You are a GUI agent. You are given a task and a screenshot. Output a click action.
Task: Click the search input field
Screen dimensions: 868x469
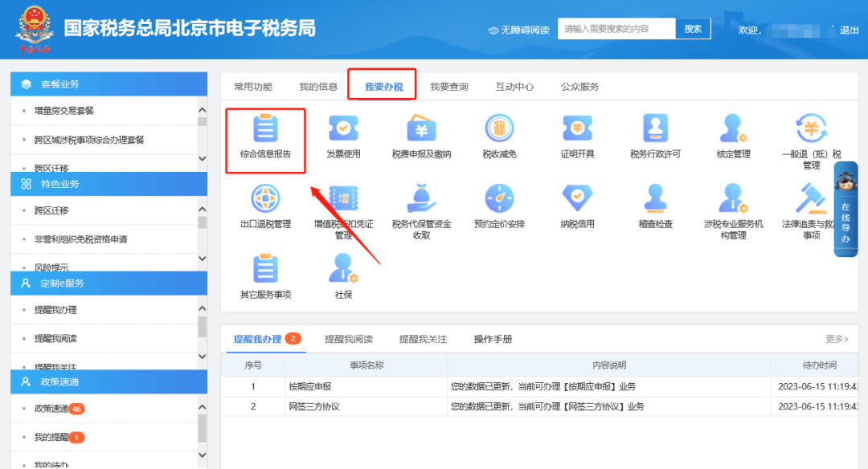pyautogui.click(x=616, y=29)
